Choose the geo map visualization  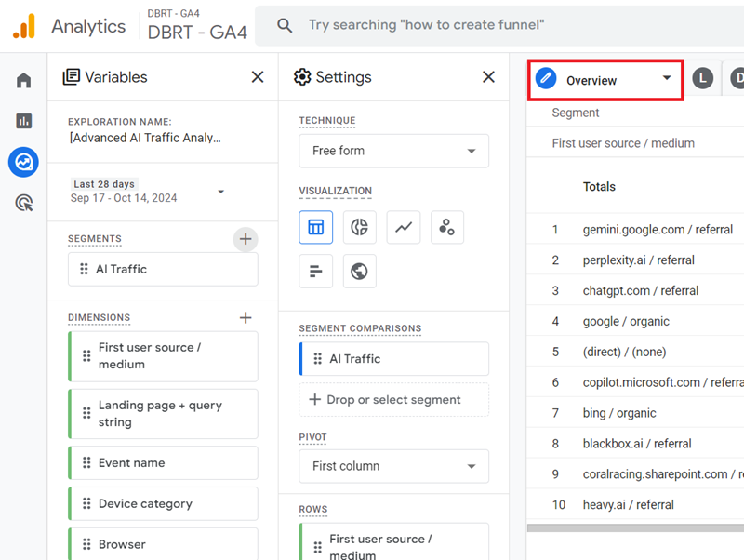pyautogui.click(x=359, y=271)
